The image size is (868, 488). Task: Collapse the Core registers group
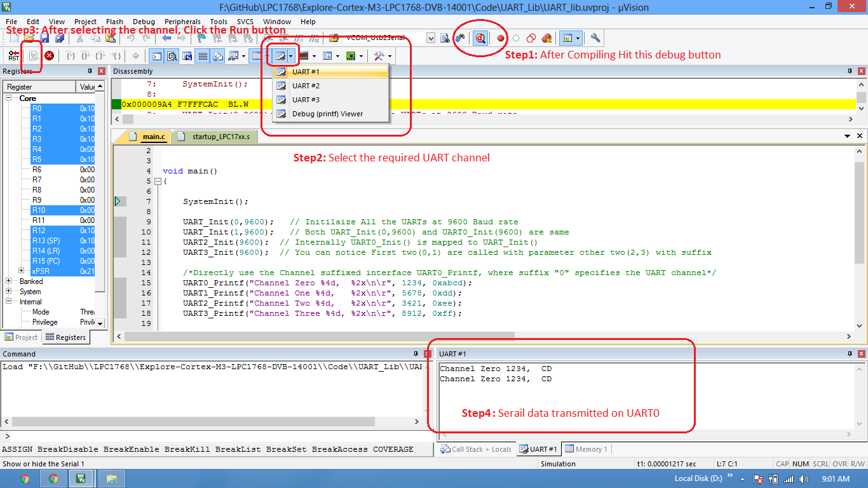(10, 98)
